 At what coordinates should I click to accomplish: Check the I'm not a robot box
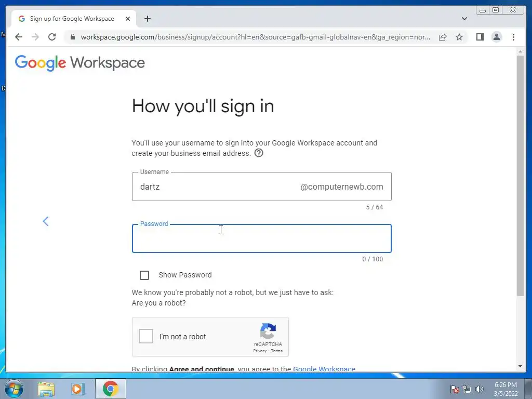point(146,336)
